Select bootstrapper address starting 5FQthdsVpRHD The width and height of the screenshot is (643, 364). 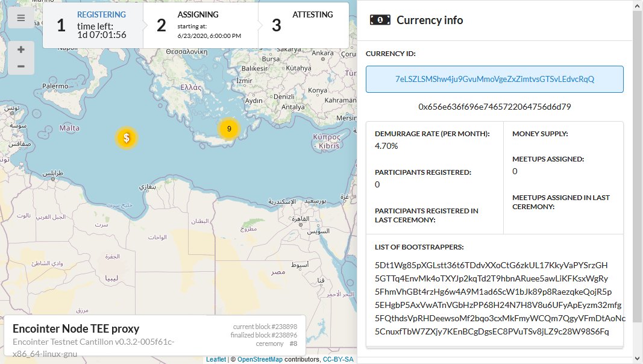pos(500,318)
